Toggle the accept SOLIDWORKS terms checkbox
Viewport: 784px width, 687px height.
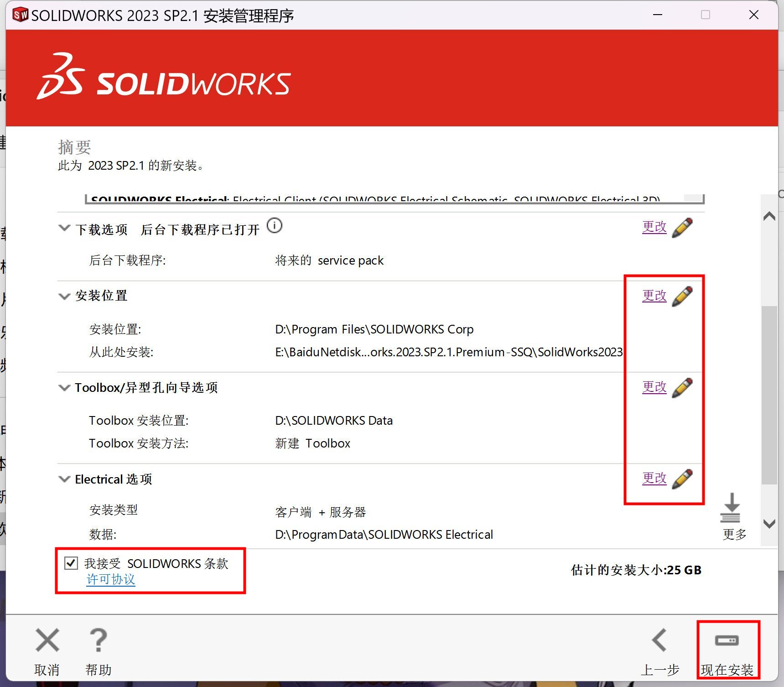coord(71,563)
